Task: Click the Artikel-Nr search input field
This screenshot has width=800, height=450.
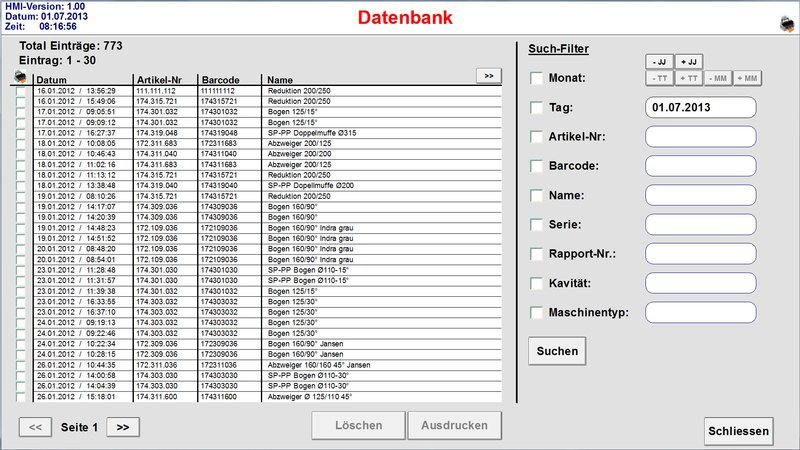Action: [699, 136]
